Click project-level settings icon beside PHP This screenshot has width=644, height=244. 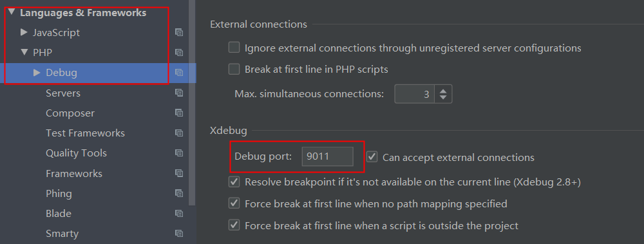[178, 52]
